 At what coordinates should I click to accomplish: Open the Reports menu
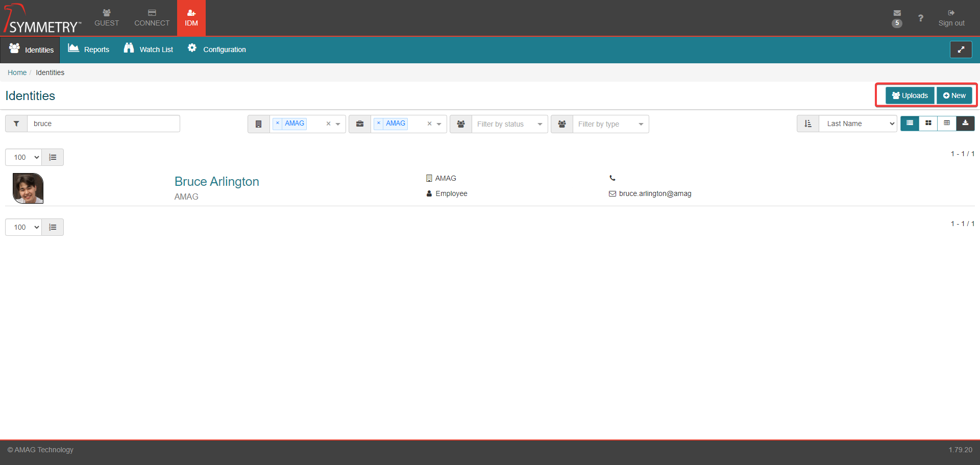(x=89, y=50)
